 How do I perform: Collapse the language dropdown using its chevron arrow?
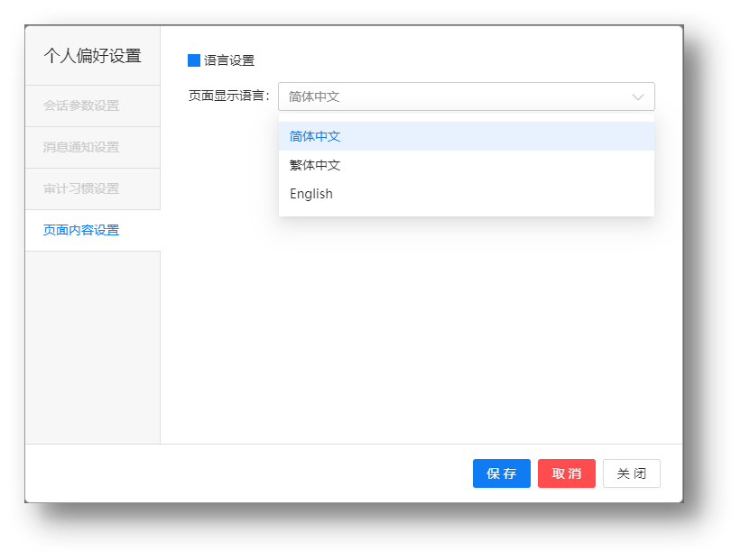tap(638, 96)
